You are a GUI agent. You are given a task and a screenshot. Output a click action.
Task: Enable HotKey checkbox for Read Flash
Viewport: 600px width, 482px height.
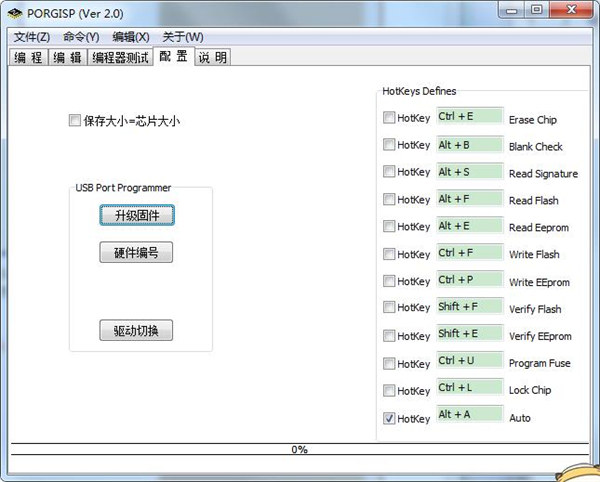tap(389, 199)
